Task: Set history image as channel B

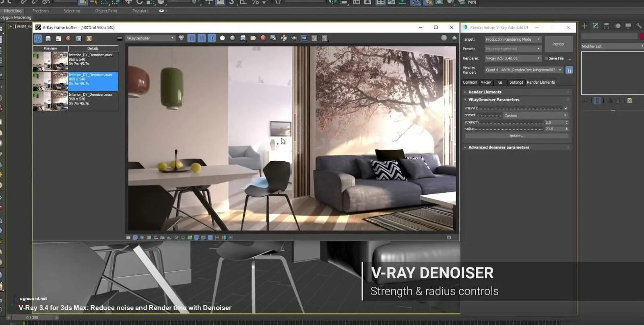Action: point(89,39)
